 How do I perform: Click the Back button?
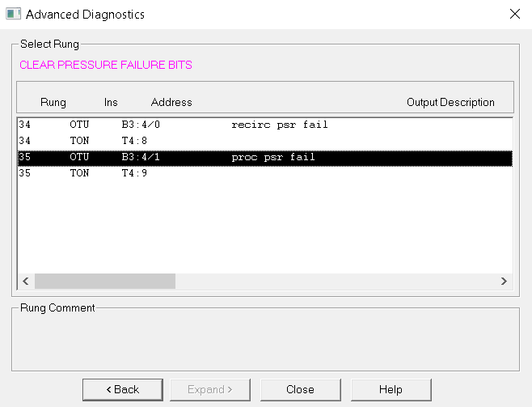122,389
